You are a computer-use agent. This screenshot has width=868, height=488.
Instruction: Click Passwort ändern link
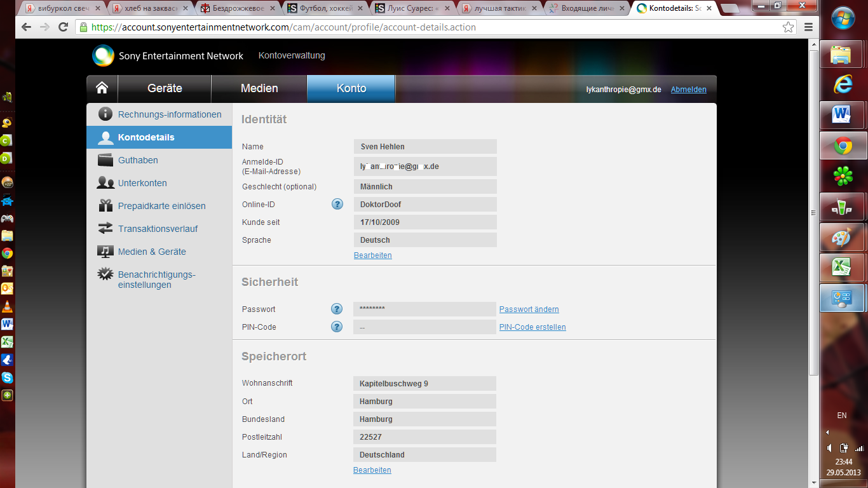coord(529,309)
